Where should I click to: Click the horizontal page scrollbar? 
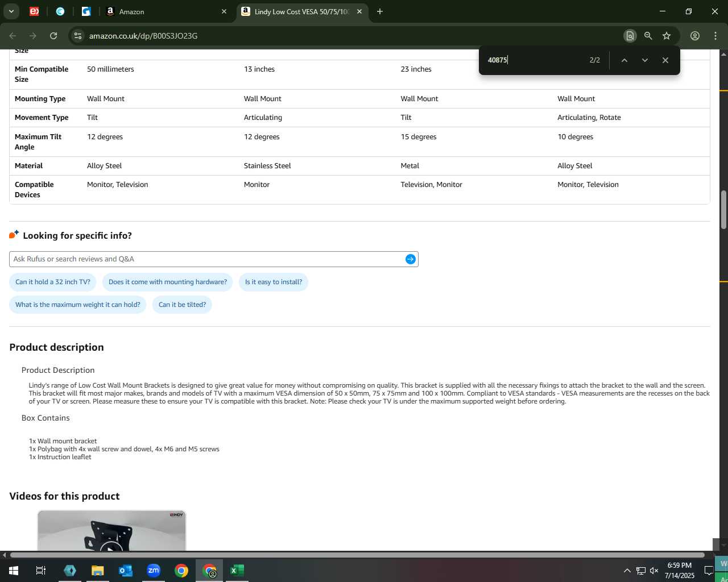[x=357, y=555]
